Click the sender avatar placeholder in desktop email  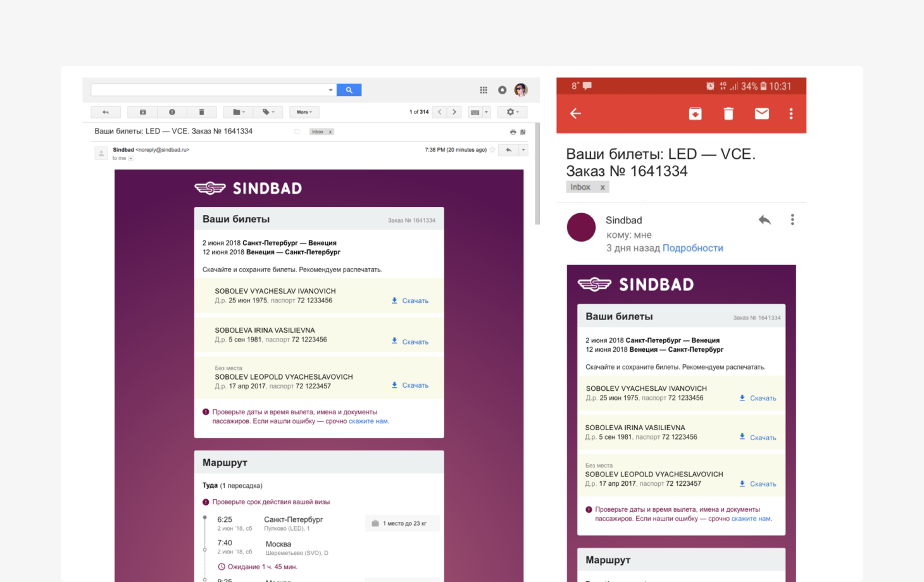pos(101,153)
